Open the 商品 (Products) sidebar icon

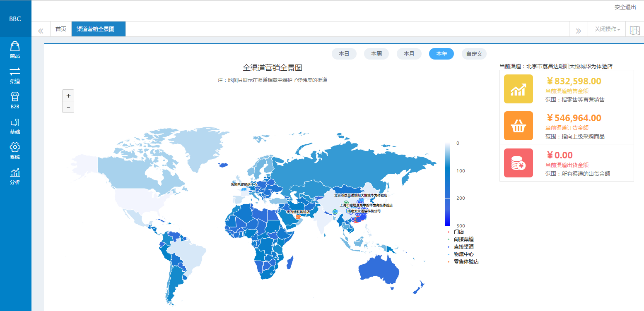15,46
